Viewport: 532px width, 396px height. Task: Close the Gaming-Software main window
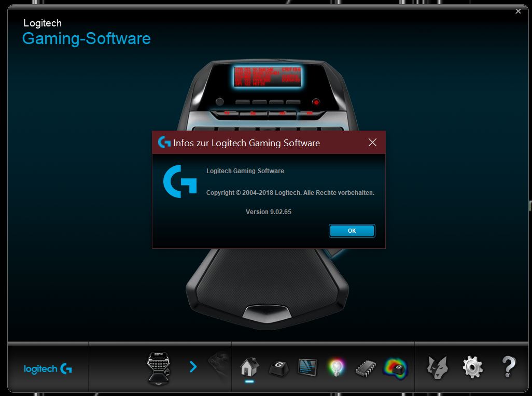coord(518,11)
